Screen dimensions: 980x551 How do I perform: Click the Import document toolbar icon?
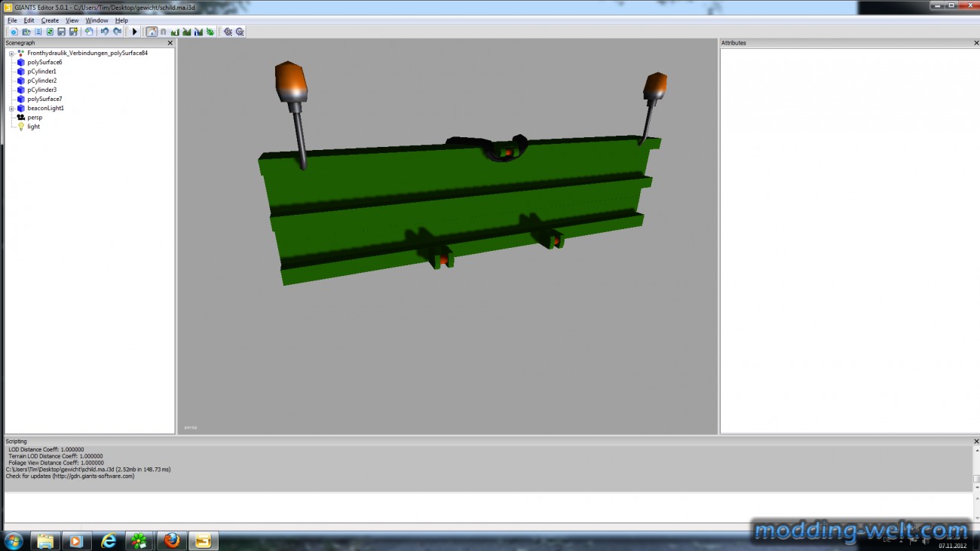(89, 32)
